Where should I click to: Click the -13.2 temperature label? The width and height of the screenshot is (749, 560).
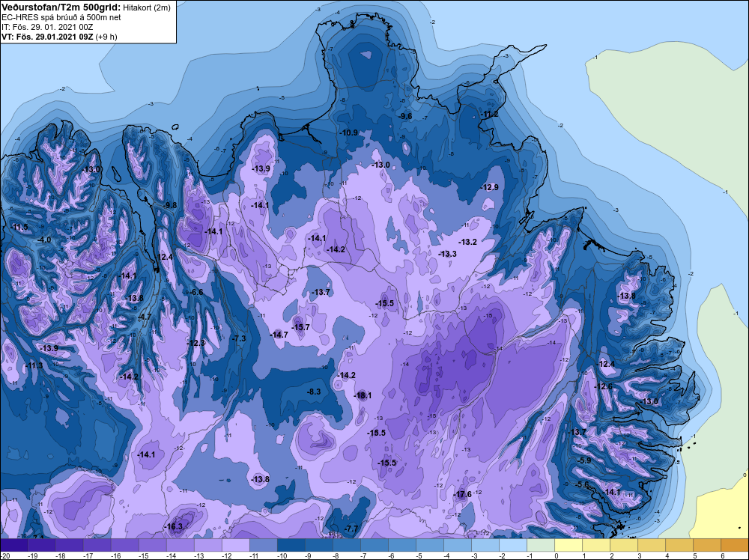coord(467,242)
